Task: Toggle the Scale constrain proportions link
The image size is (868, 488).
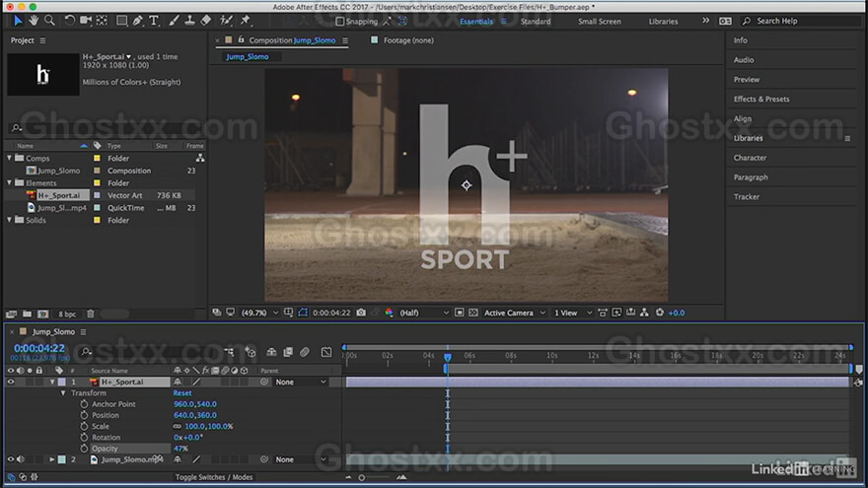Action: (178, 426)
